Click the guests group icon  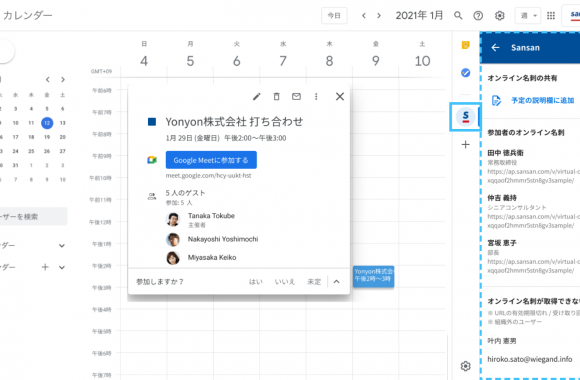(x=152, y=196)
